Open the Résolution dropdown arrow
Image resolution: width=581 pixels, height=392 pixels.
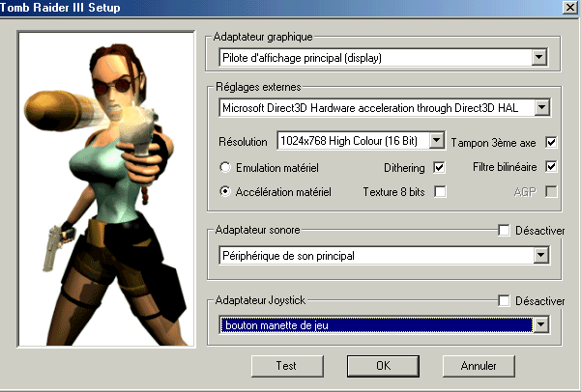pos(437,141)
